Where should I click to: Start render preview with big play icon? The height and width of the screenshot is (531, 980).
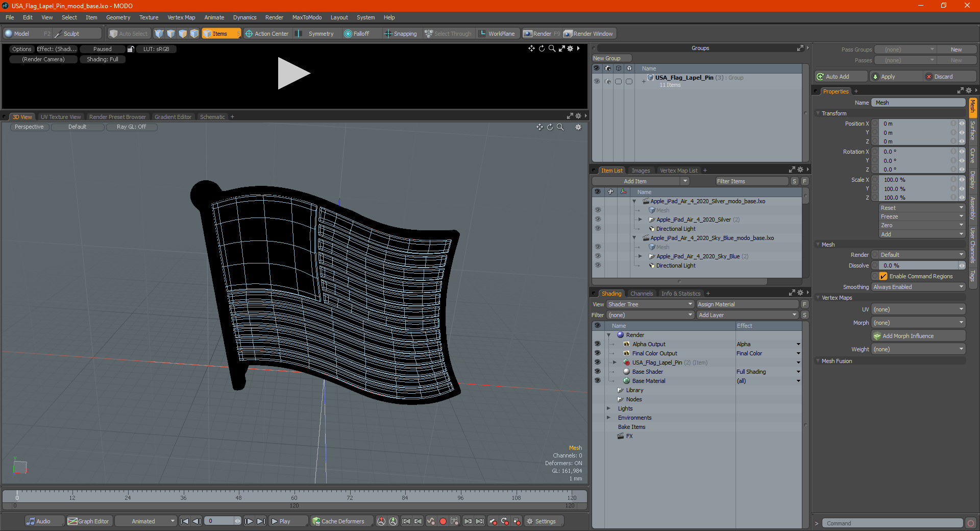click(x=293, y=74)
